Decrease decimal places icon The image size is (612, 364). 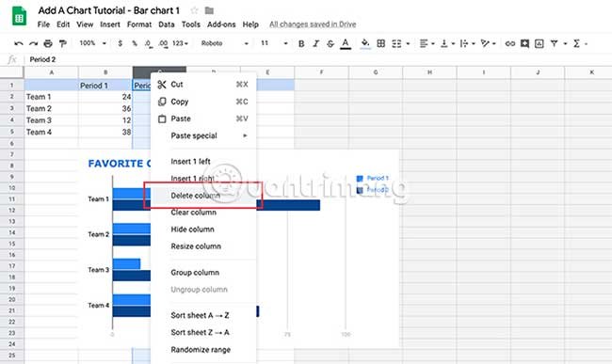click(149, 43)
